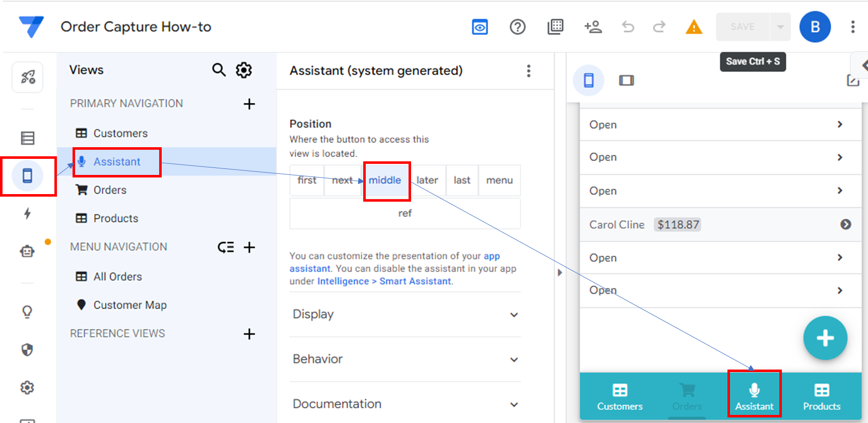This screenshot has width=868, height=423.
Task: Undo the last change
Action: 628,27
